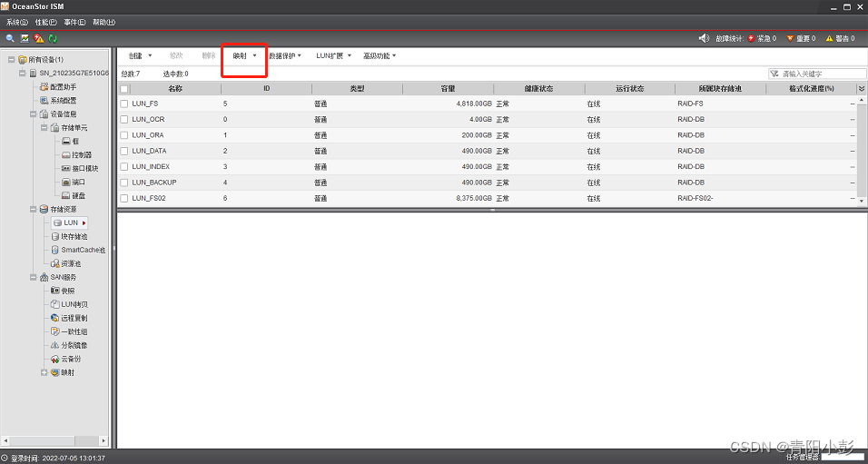Click the keyword search input field
The image size is (868, 464).
(817, 74)
